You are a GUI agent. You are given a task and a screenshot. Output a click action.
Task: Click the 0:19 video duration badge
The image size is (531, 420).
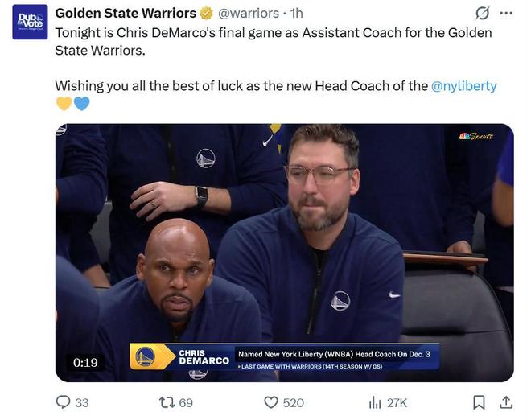click(85, 363)
